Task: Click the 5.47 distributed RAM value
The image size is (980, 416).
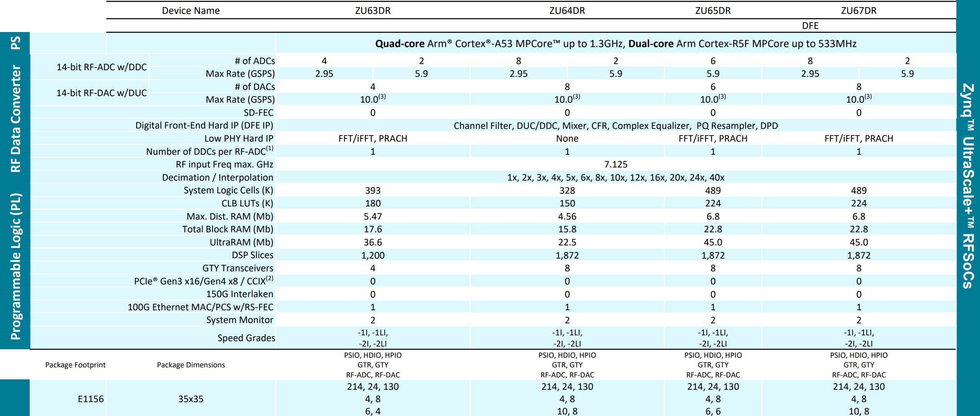Action: [x=373, y=216]
